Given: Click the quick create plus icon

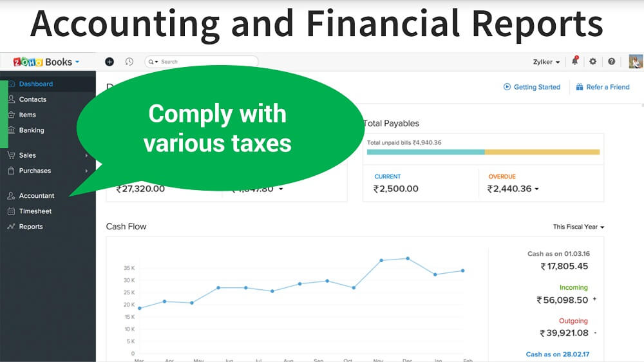Looking at the screenshot, I should click(x=109, y=62).
